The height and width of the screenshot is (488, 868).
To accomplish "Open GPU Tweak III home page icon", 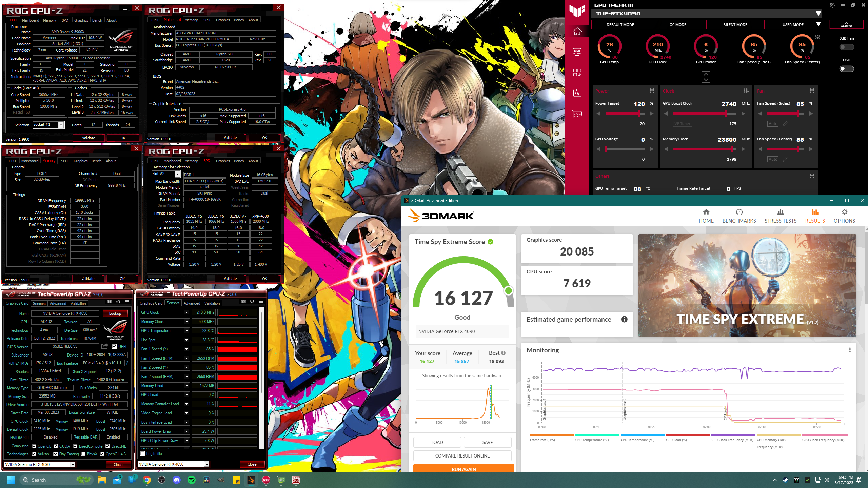I will pyautogui.click(x=577, y=32).
